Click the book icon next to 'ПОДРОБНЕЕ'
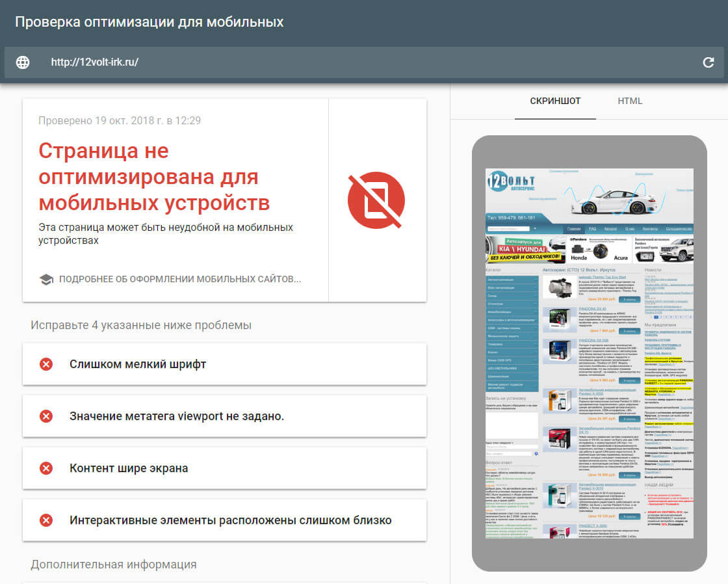728x584 pixels. pos(45,279)
